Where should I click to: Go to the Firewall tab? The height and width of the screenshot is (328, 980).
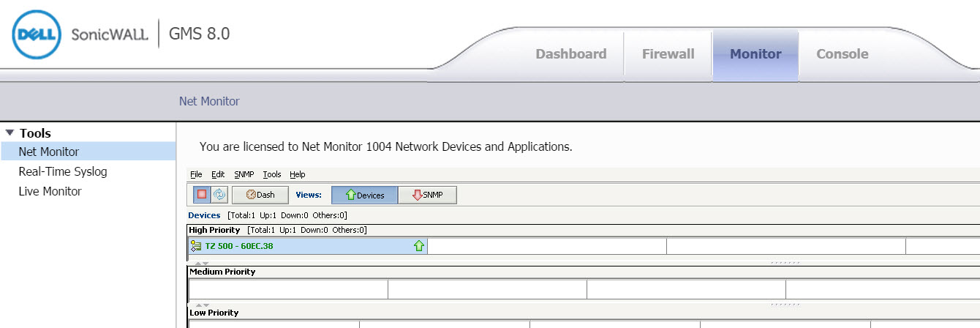[x=668, y=54]
